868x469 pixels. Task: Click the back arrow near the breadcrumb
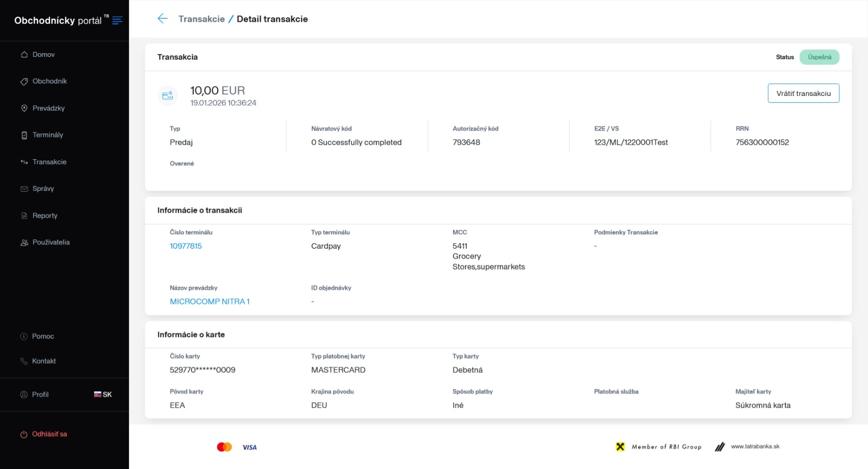click(x=162, y=18)
